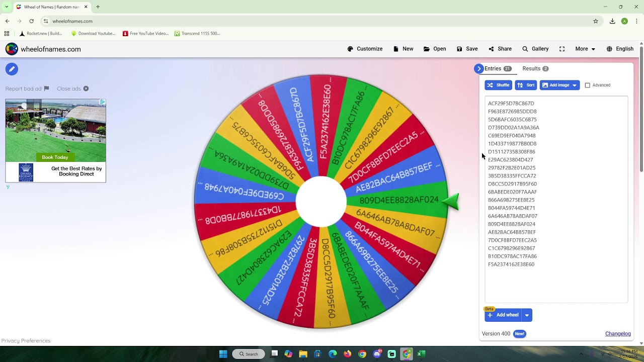Click the browser back arrow

pos(7,21)
